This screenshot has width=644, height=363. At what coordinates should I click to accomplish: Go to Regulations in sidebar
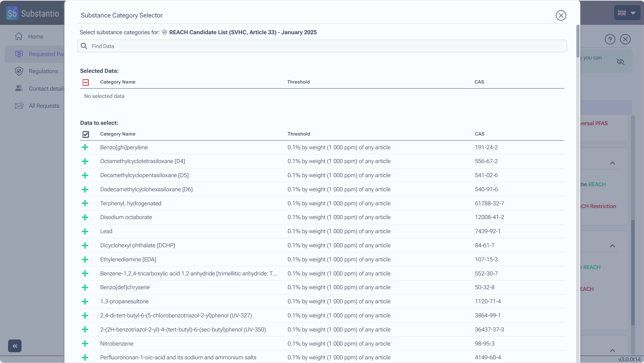(43, 71)
